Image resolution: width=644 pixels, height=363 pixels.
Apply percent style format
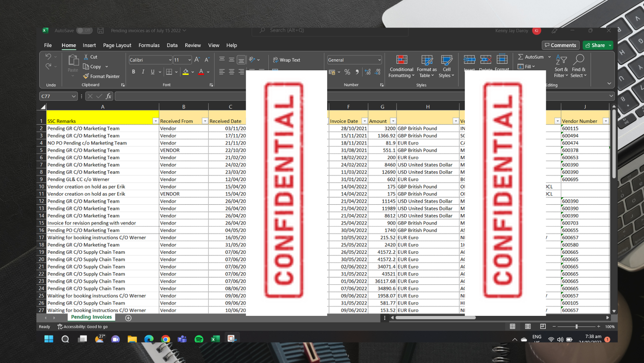[x=347, y=72]
